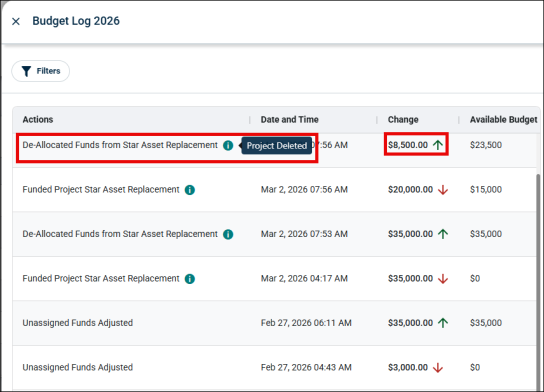Close the Budget Log 2026 panel
Image resolution: width=544 pixels, height=392 pixels.
coord(16,22)
